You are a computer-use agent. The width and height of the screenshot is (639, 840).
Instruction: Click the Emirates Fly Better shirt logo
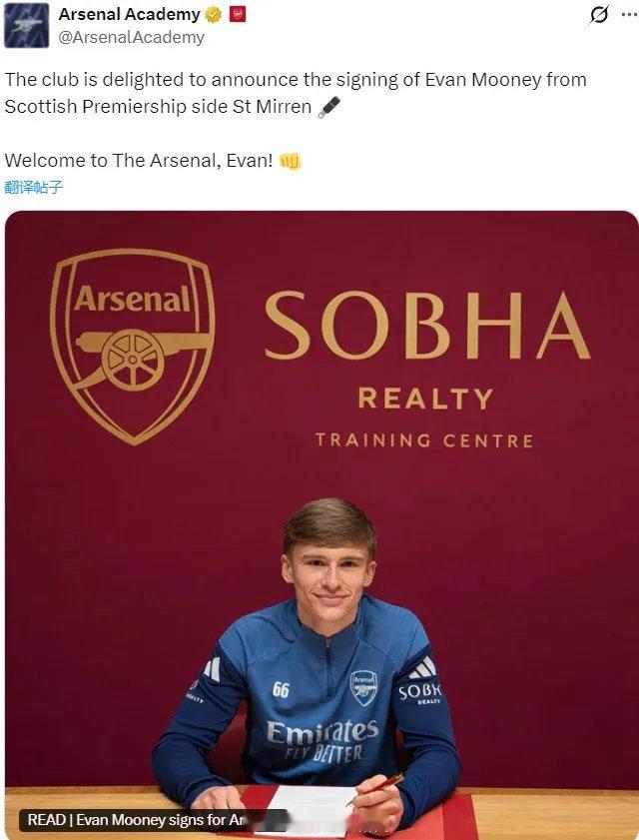click(x=322, y=741)
